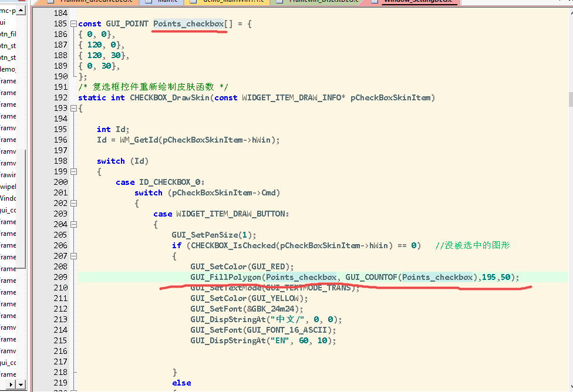This screenshot has width=573, height=392.
Task: Select the demo file in project tree
Action: pyautogui.click(x=8, y=69)
